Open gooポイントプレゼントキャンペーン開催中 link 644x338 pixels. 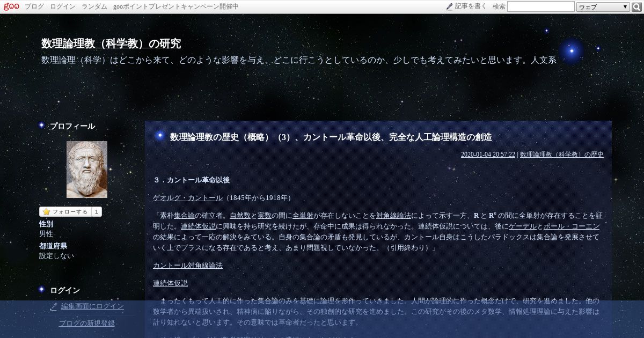coord(176,6)
